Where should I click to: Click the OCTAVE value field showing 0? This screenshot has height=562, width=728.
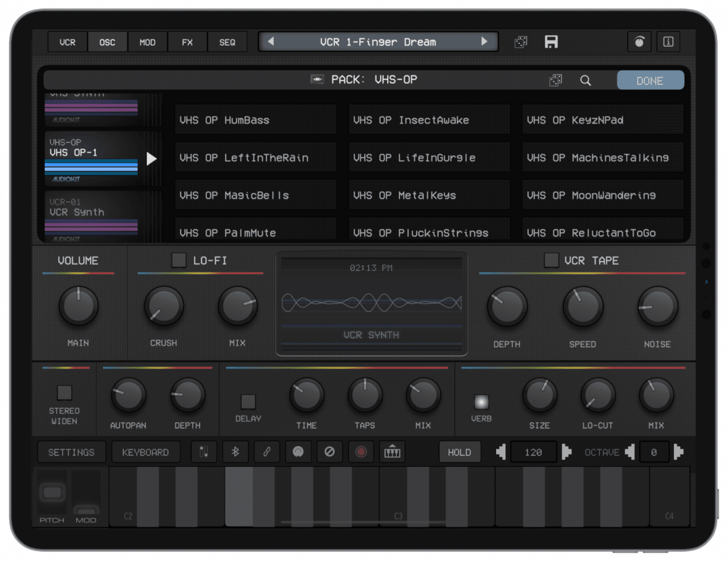point(654,452)
